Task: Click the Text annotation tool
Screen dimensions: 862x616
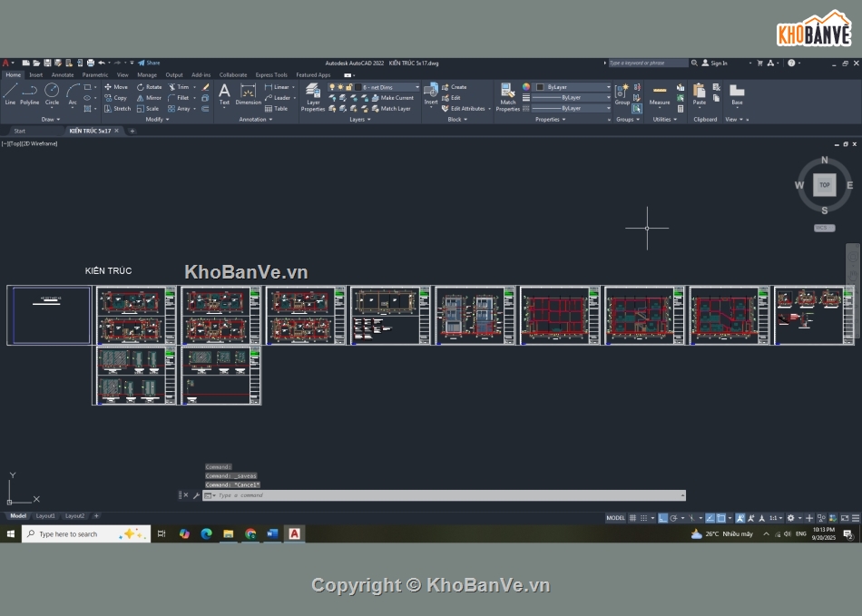Action: click(224, 93)
